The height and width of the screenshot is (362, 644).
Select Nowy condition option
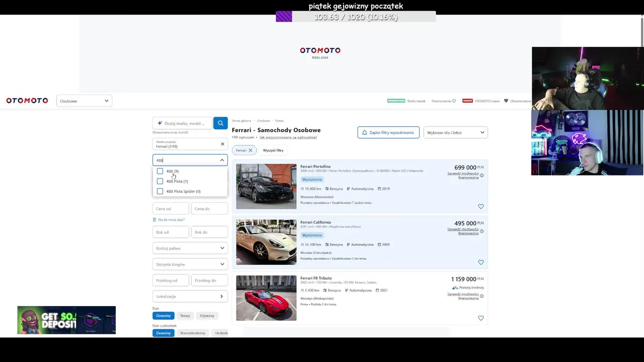pos(185,316)
